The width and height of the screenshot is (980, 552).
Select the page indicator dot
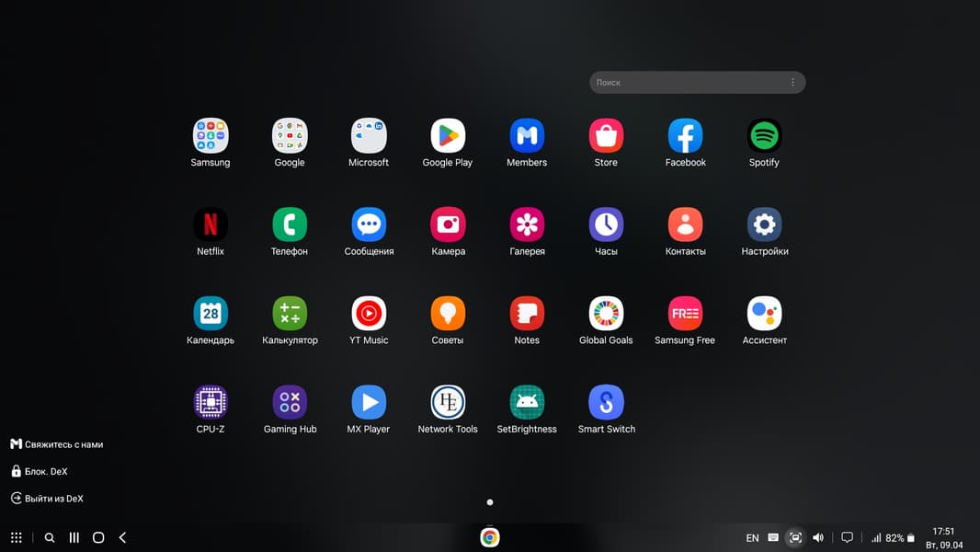coord(490,502)
